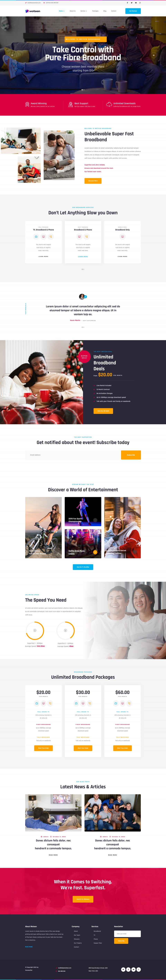Click the Woteen logo in header
This screenshot has width=166, height=980.
point(33,11)
